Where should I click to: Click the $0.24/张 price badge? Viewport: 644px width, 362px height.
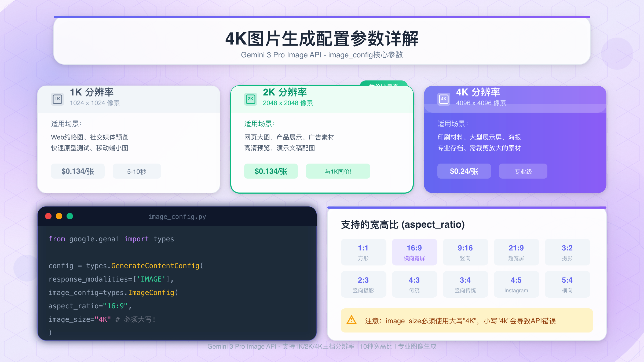pyautogui.click(x=464, y=171)
